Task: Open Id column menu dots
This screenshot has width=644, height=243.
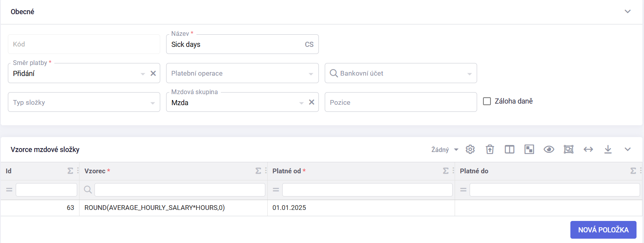Action: 78,171
